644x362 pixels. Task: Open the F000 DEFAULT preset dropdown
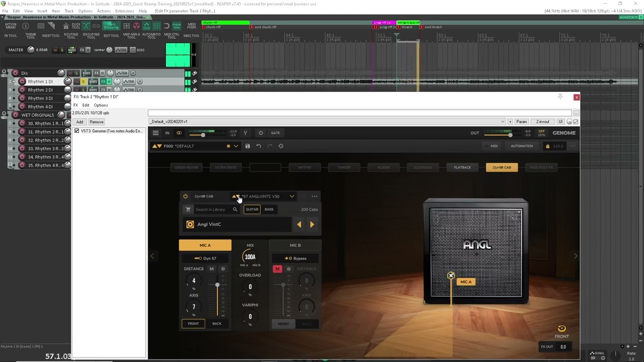(235, 146)
